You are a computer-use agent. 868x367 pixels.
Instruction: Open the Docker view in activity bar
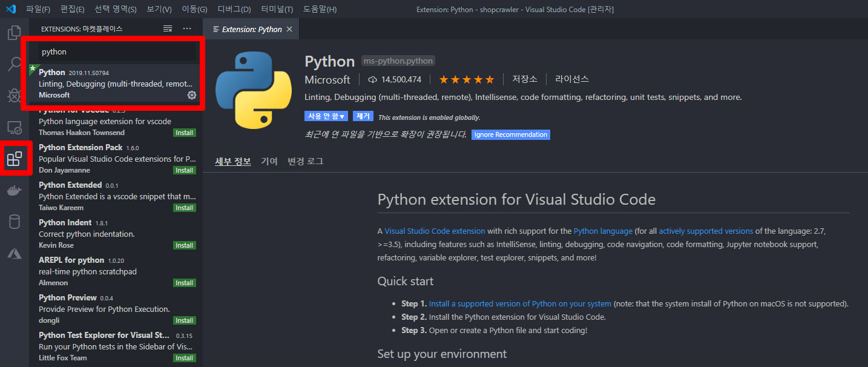(x=15, y=190)
